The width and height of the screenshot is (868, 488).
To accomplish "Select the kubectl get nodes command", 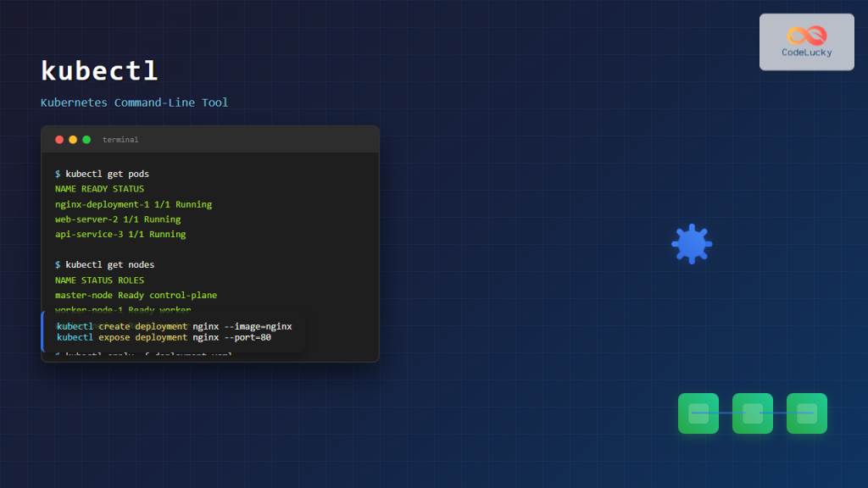I will [106, 263].
